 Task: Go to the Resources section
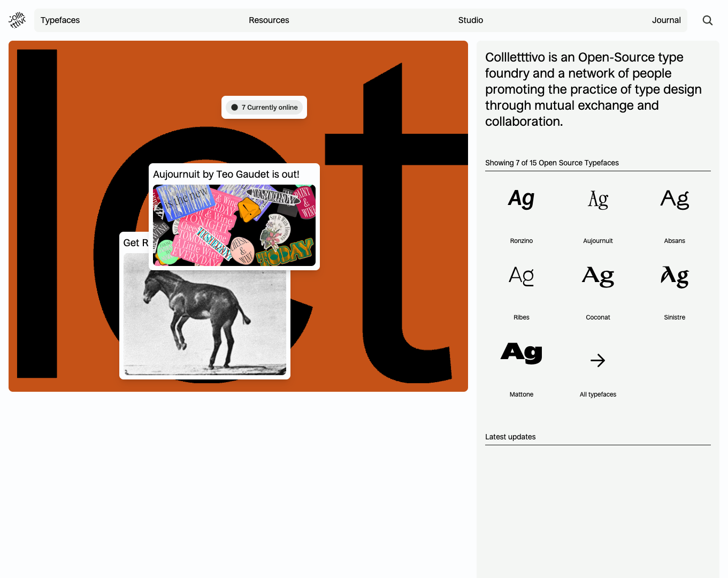(x=269, y=20)
